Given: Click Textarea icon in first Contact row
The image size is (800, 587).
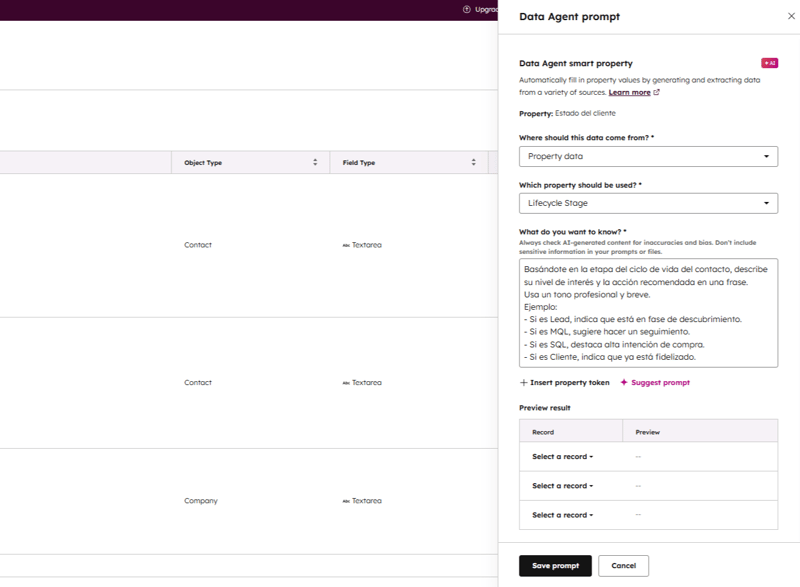Looking at the screenshot, I should pos(346,245).
